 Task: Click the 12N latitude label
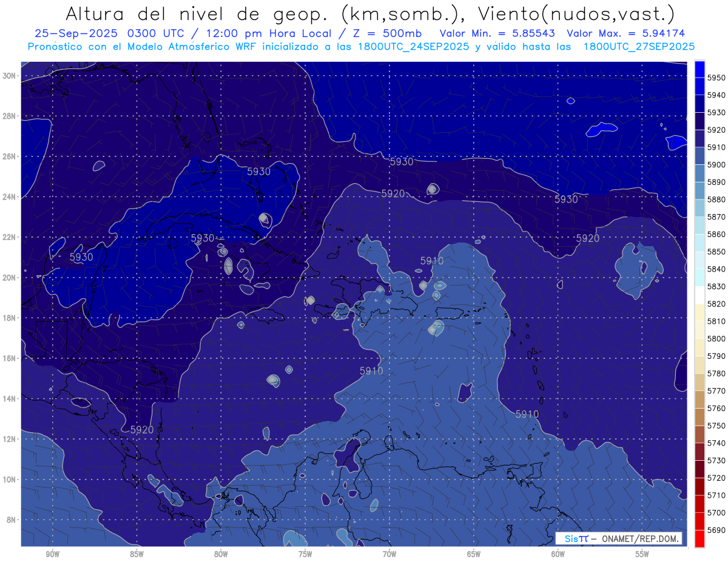(x=8, y=439)
